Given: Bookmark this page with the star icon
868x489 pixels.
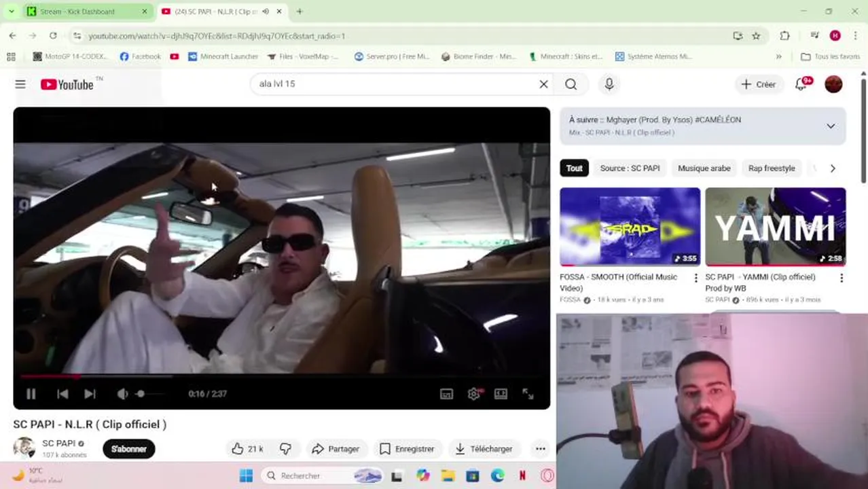Looking at the screenshot, I should (x=756, y=35).
